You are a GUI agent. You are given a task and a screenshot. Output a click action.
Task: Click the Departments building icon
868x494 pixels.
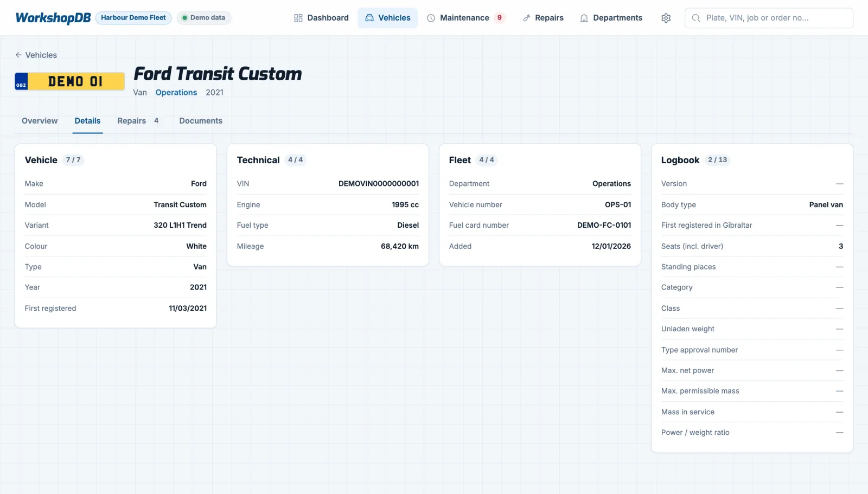click(584, 18)
